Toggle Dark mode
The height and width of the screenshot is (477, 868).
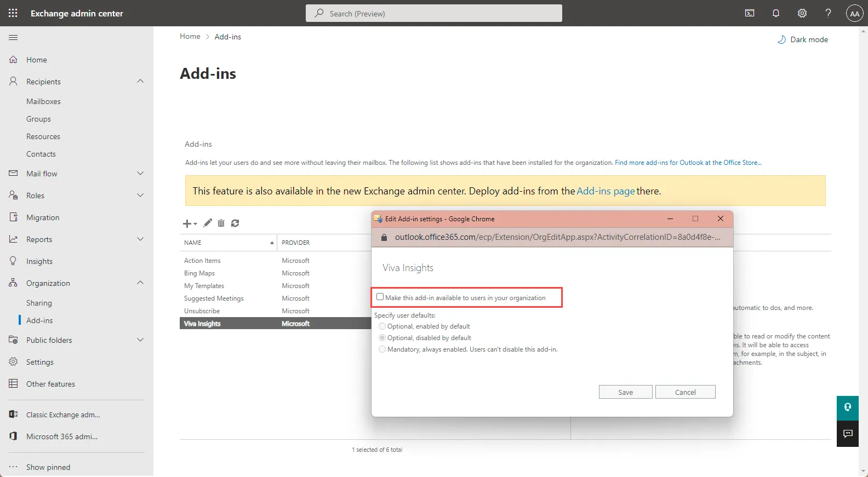click(803, 39)
